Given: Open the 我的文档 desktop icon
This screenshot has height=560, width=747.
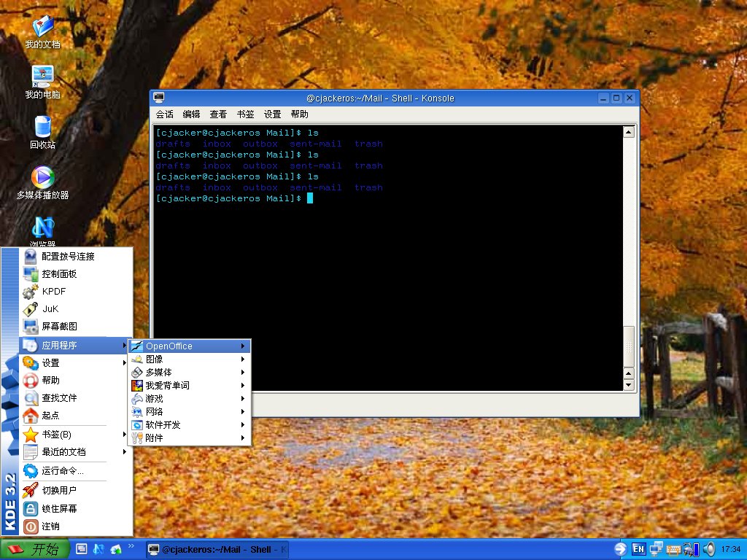Looking at the screenshot, I should pyautogui.click(x=42, y=31).
